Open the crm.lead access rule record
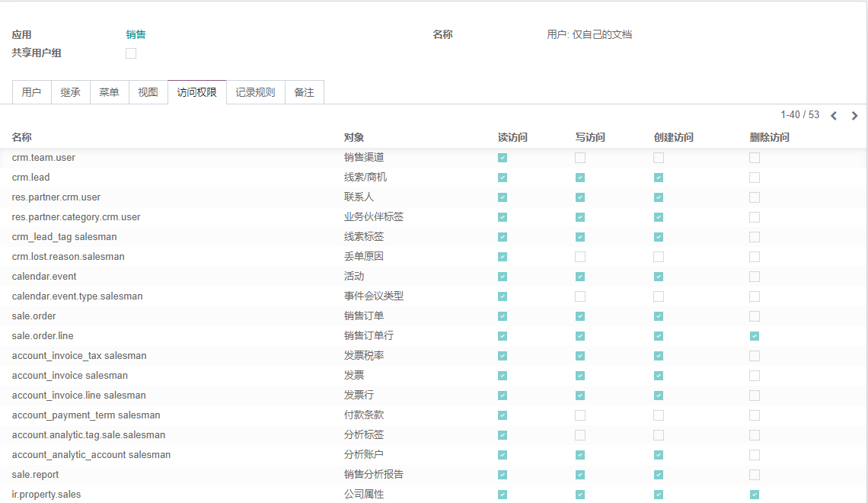Viewport: 868px width, 503px height. click(30, 177)
